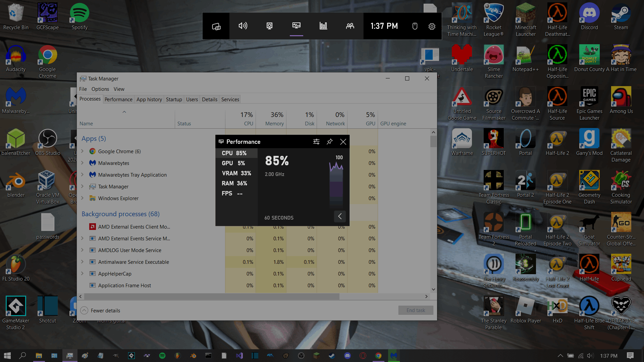
Task: Switch to the Startup tab
Action: tap(174, 100)
